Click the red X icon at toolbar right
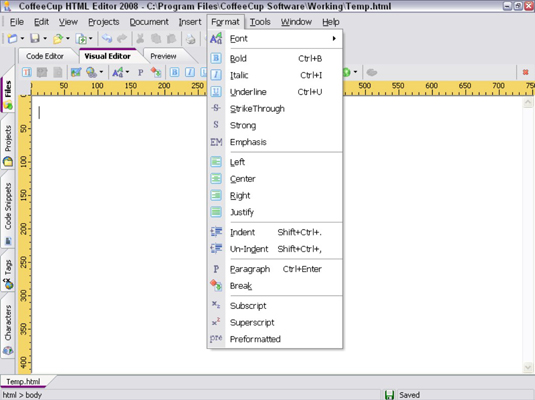The image size is (535, 400). (525, 72)
